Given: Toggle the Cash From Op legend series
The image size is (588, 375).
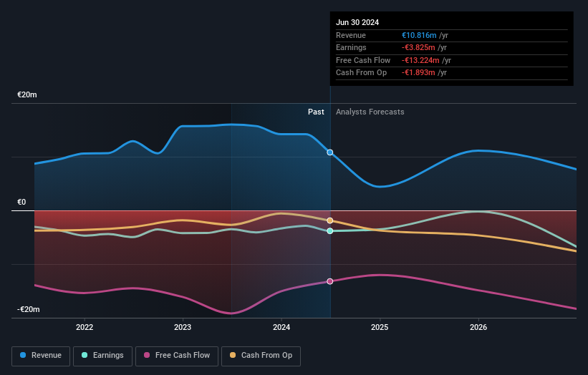Looking at the screenshot, I should pos(261,356).
